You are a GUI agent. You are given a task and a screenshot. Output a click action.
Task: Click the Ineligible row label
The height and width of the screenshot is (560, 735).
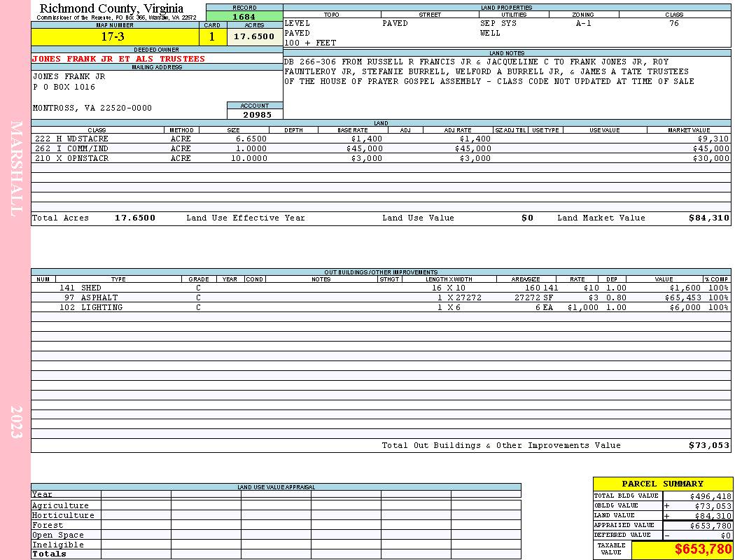coord(57,545)
